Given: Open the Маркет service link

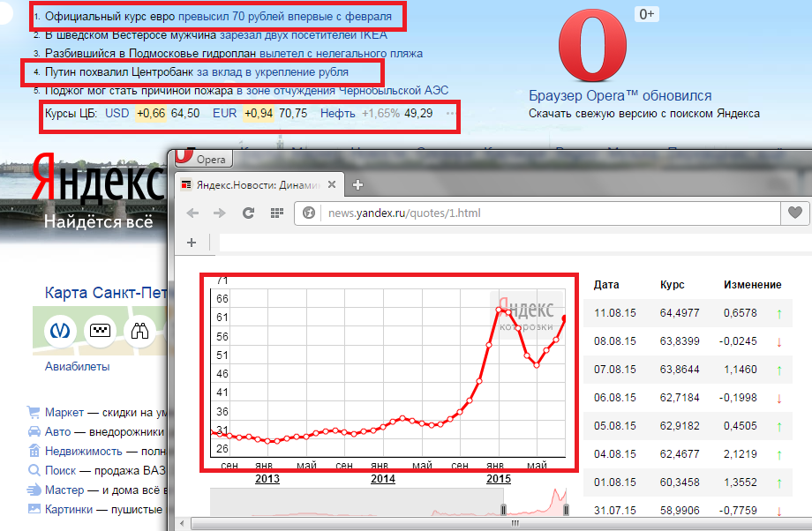Looking at the screenshot, I should point(64,413).
